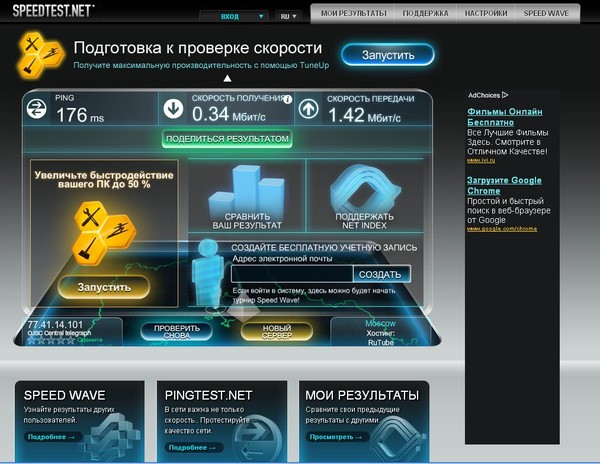Open the Мои результаты tab
Image resolution: width=600 pixels, height=464 pixels.
(354, 13)
